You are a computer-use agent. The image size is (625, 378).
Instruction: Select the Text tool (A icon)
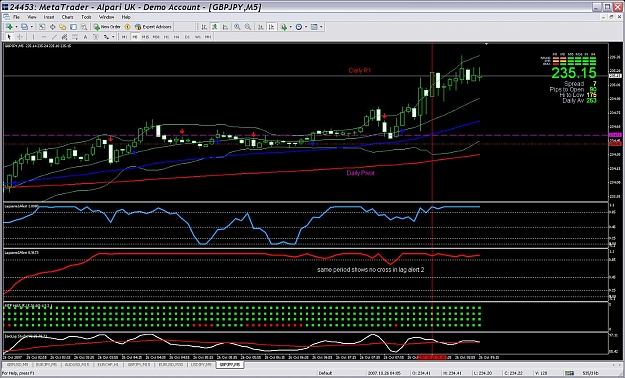coord(85,37)
